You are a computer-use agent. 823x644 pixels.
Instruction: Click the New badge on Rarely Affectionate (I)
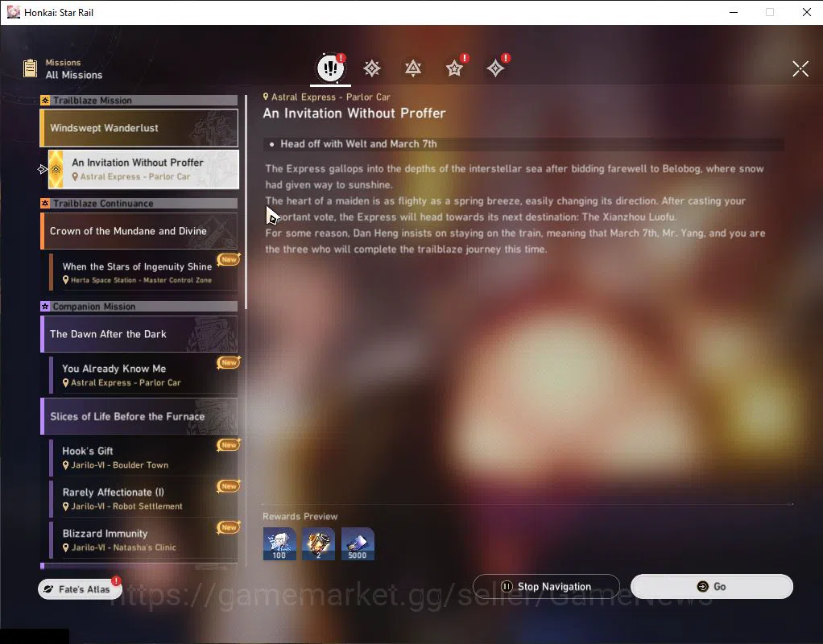tap(229, 486)
